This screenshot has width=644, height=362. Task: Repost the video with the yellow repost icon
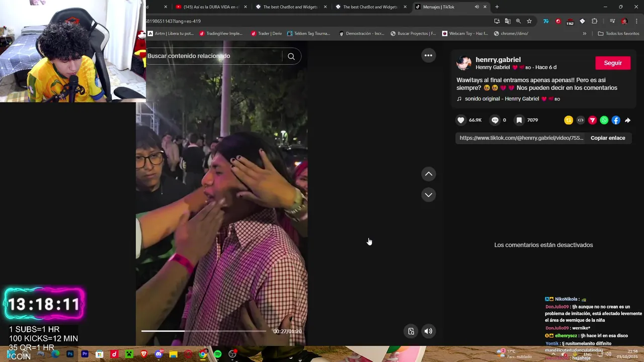[x=569, y=120]
